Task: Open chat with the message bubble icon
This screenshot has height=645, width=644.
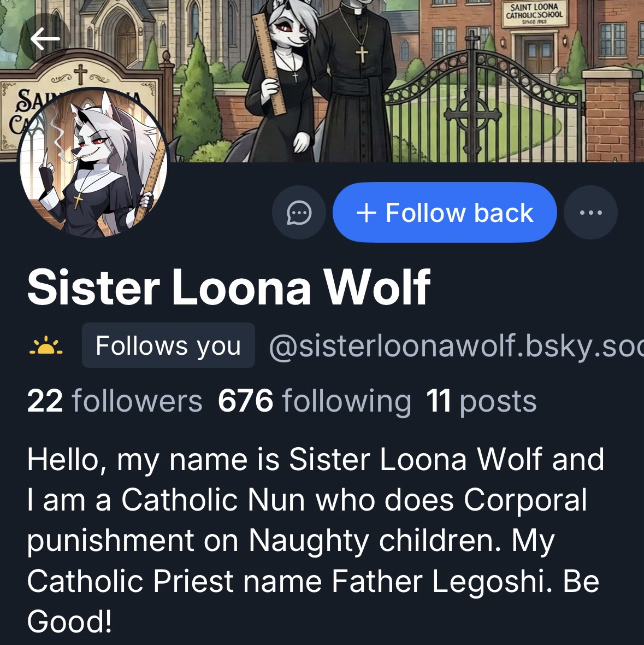Action: tap(299, 212)
